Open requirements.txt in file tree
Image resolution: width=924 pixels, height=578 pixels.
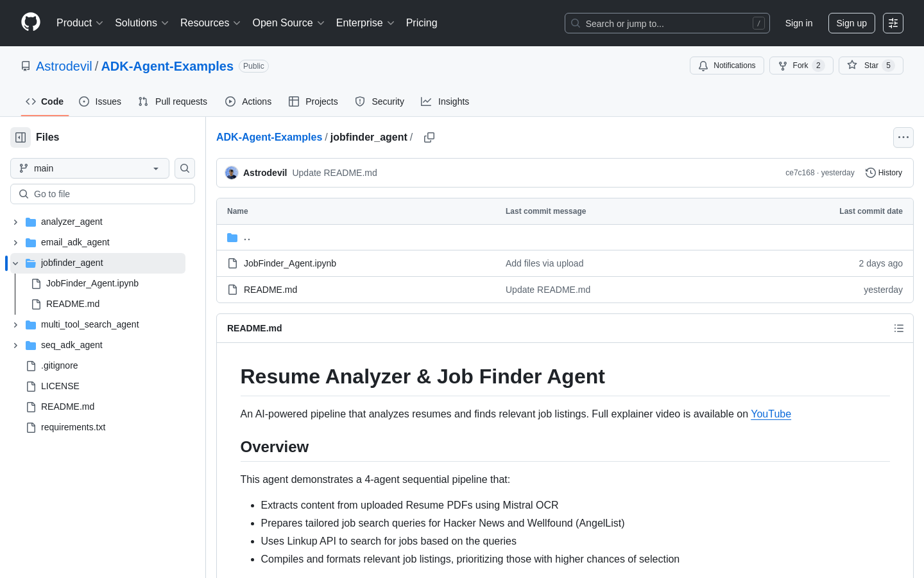73,427
